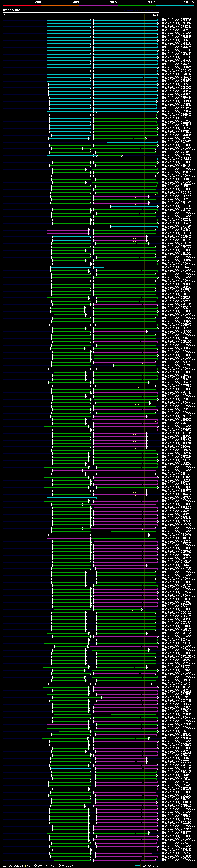The height and width of the screenshot is (868, 197).
Task: Open UniRef100_Q29DX3 hit
Action: pos(176,236)
